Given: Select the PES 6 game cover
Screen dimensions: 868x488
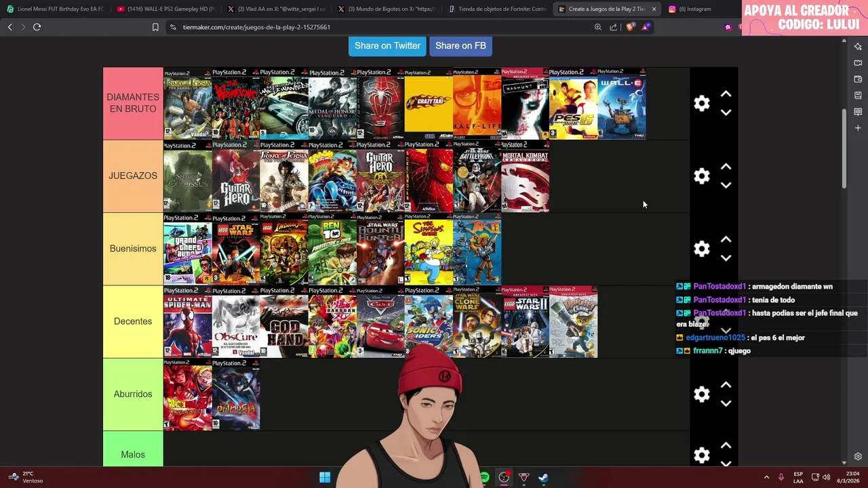Looking at the screenshot, I should [573, 103].
